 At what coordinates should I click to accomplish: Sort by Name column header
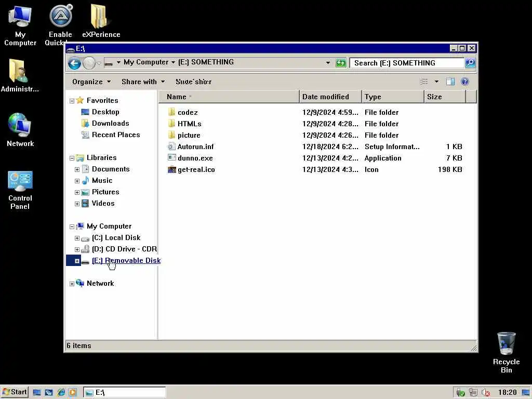pos(229,97)
